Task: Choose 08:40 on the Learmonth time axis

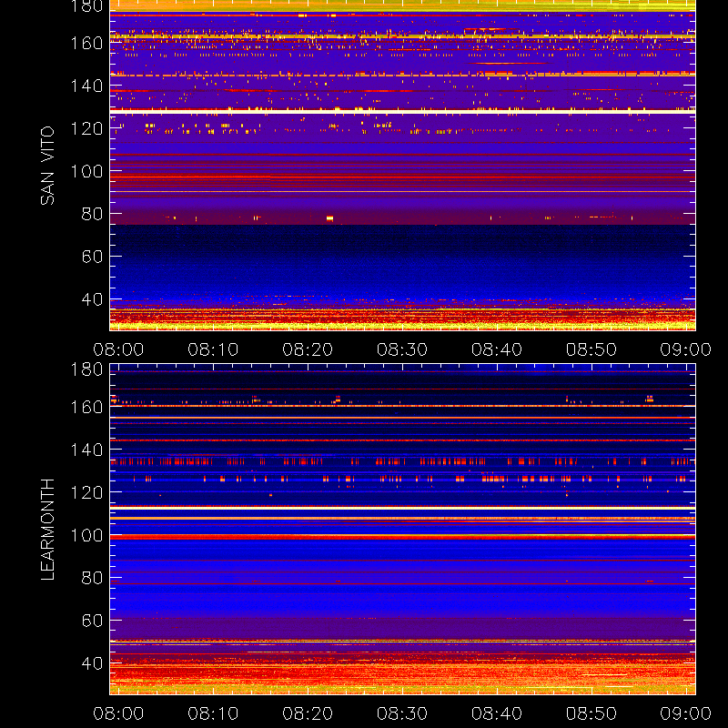Action: (x=497, y=713)
